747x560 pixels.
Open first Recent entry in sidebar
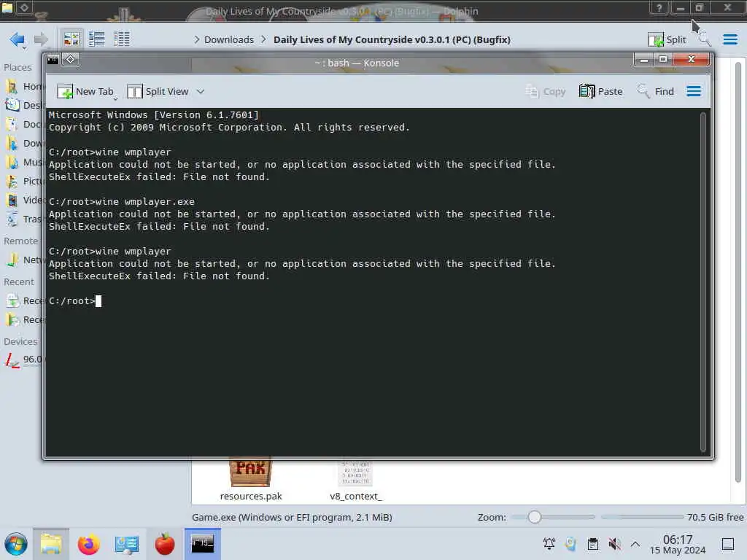pyautogui.click(x=25, y=301)
